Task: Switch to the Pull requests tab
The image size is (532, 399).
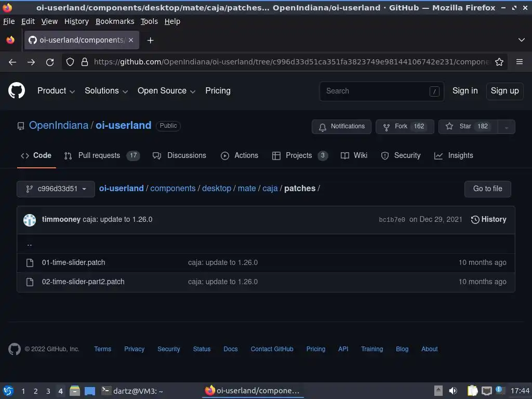Action: 102,156
